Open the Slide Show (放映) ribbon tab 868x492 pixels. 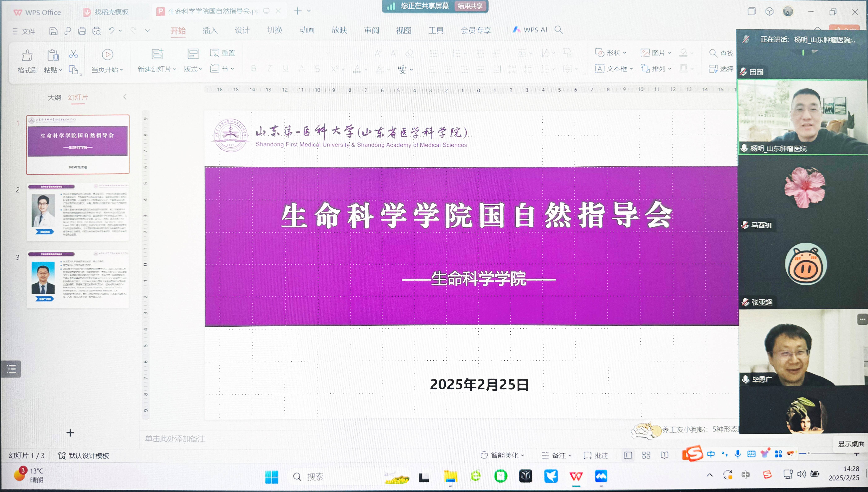coord(339,30)
